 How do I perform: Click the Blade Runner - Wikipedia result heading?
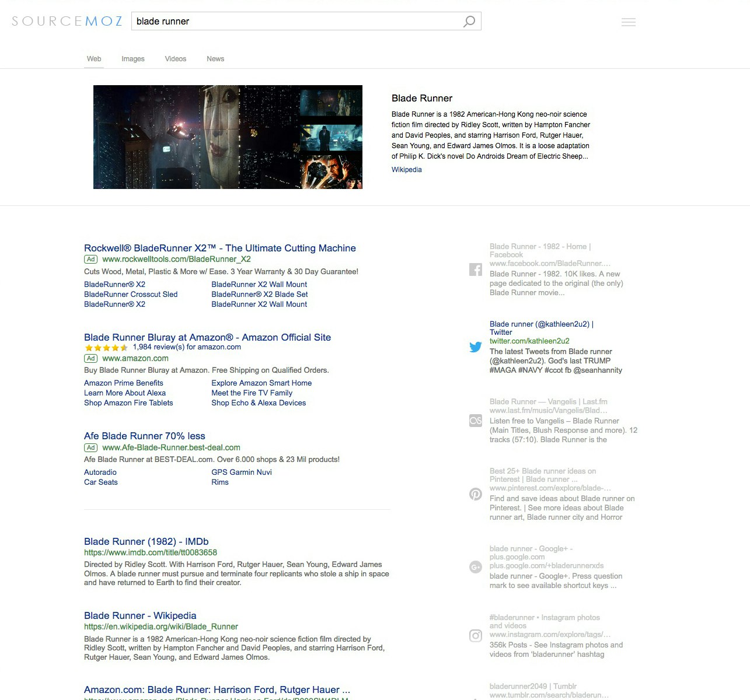click(140, 615)
